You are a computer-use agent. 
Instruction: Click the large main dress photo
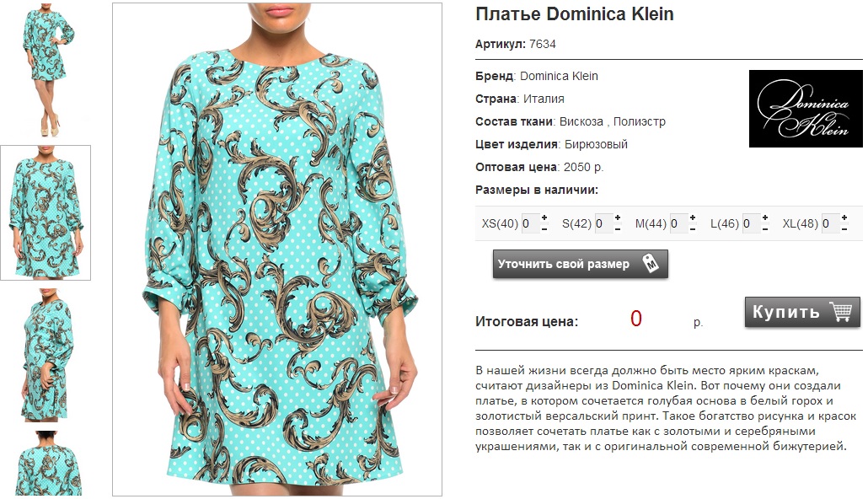pos(276,249)
